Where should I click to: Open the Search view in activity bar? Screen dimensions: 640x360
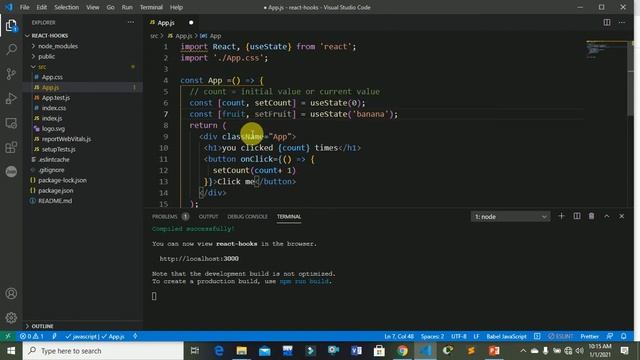click(x=11, y=50)
